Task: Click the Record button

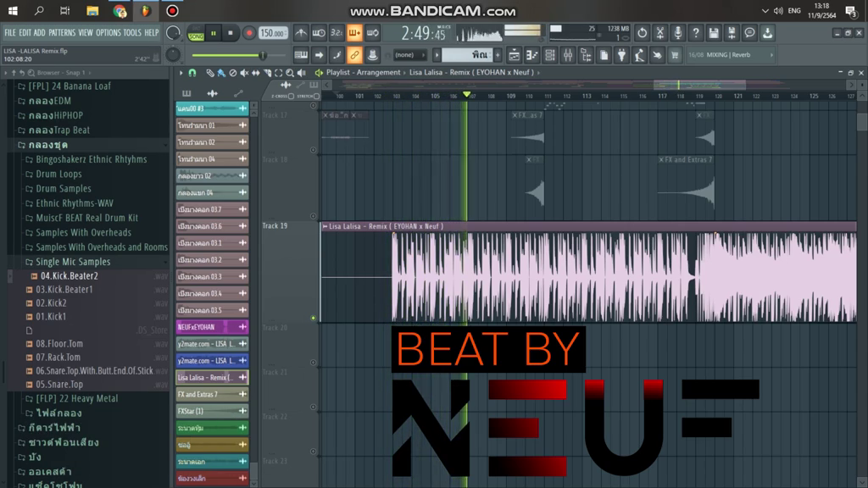Action: pos(249,33)
